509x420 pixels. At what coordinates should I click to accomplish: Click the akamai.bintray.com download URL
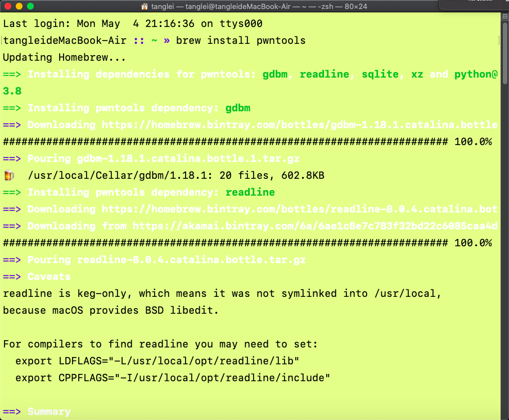click(x=315, y=226)
